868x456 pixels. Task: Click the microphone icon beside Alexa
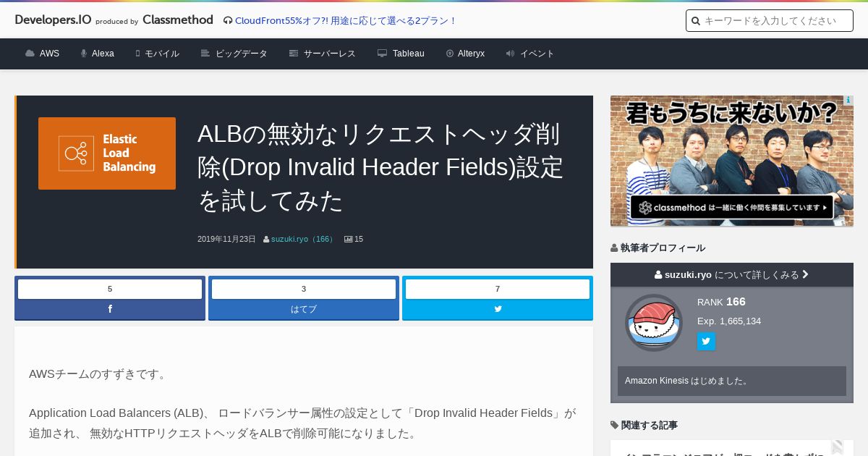point(84,54)
